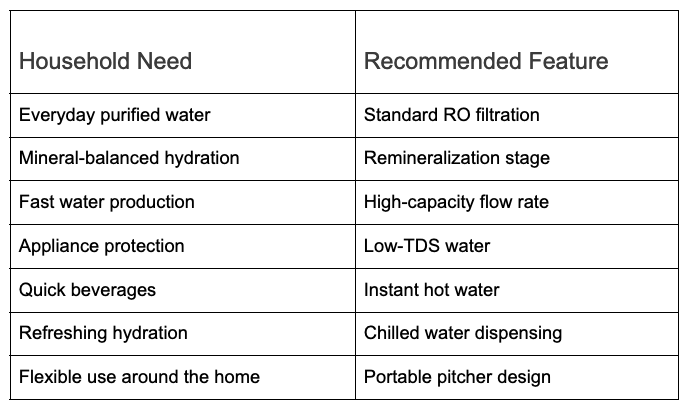689x410 pixels.
Task: Click Flexible use around the home cell
Action: pyautogui.click(x=183, y=377)
